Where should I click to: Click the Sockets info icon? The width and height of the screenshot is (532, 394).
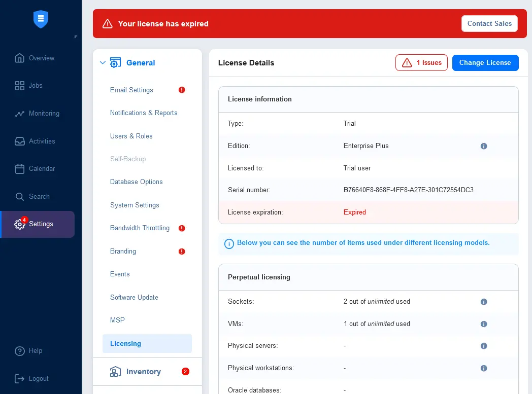coord(484,302)
